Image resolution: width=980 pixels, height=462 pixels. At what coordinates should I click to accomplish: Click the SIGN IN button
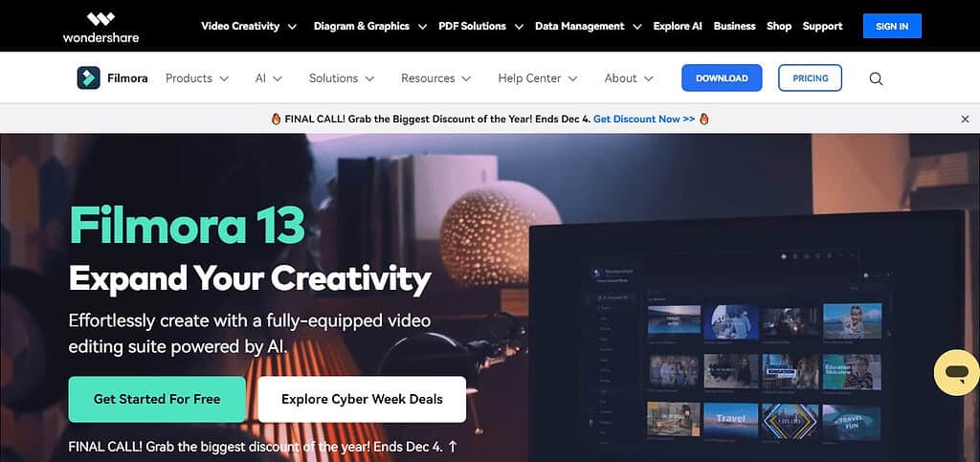point(892,26)
